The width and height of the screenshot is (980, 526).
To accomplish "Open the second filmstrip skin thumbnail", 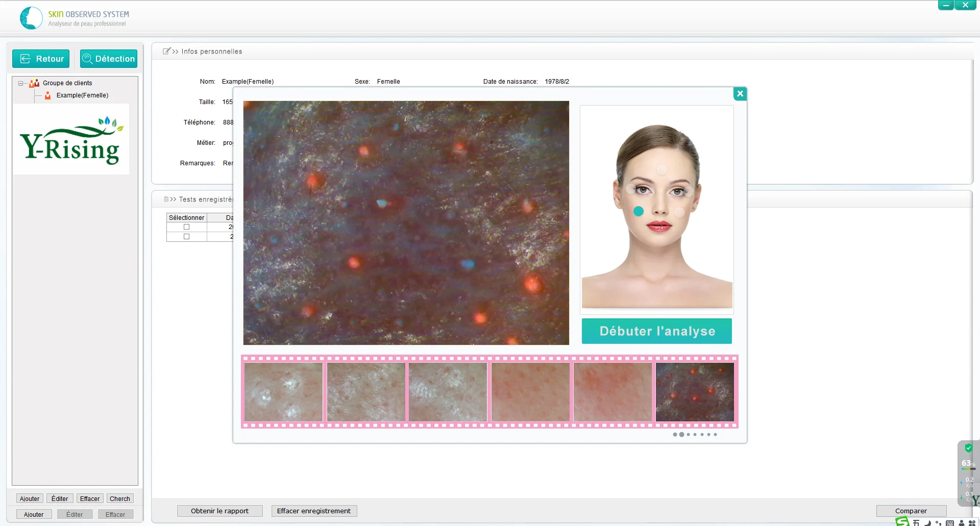I will pos(366,392).
